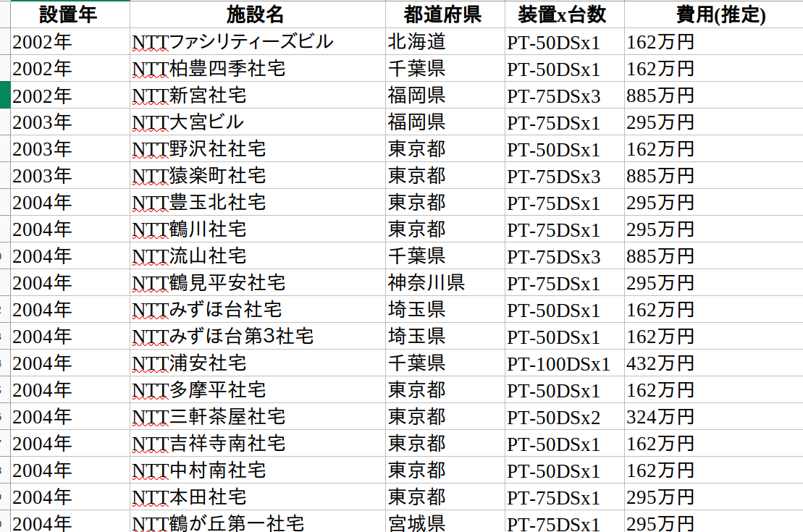Click the NTT柏豊四季社宅 cell
The height and width of the screenshot is (532, 803).
[258, 68]
